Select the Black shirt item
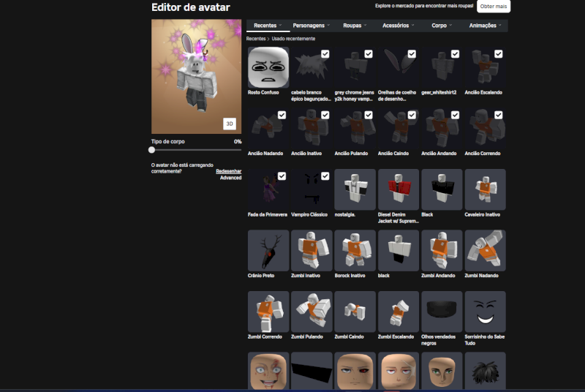The width and height of the screenshot is (585, 392). pos(442,189)
